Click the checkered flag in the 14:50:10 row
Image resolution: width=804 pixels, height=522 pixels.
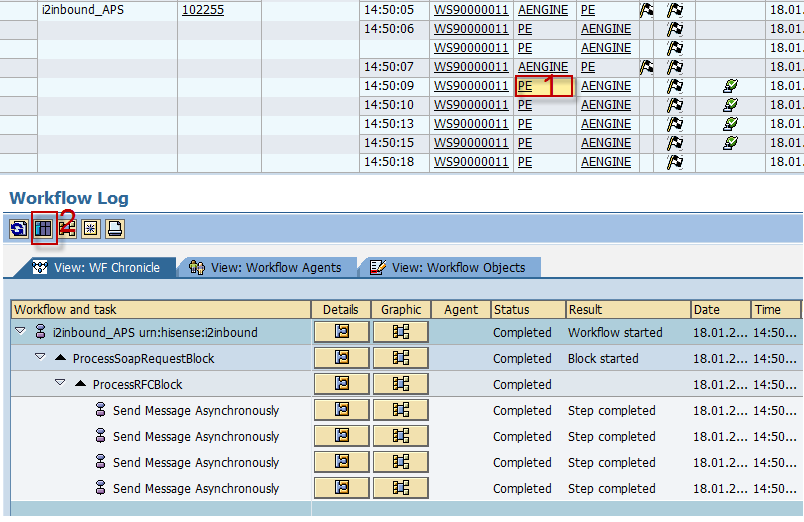[675, 105]
